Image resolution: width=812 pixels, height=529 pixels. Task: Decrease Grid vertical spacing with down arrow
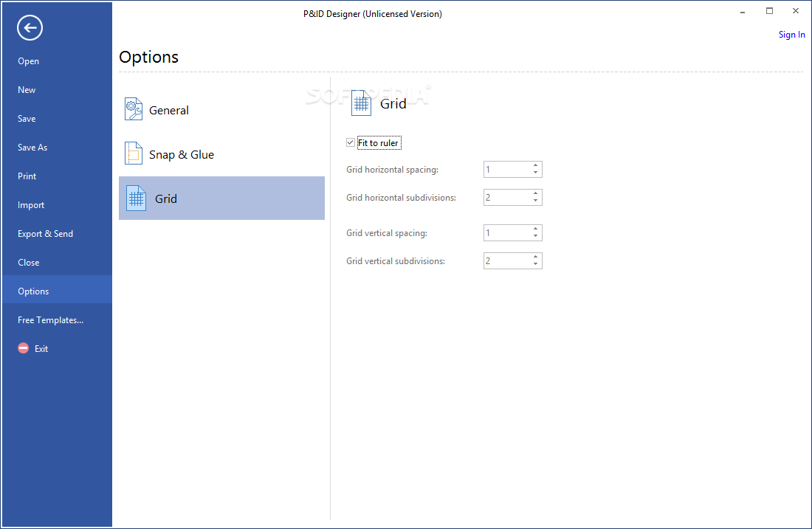tap(535, 236)
